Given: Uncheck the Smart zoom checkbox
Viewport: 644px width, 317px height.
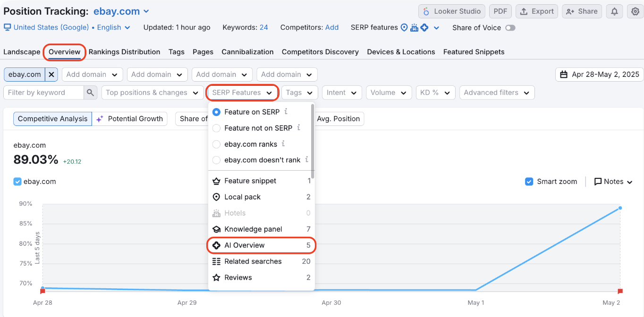Looking at the screenshot, I should coord(529,182).
